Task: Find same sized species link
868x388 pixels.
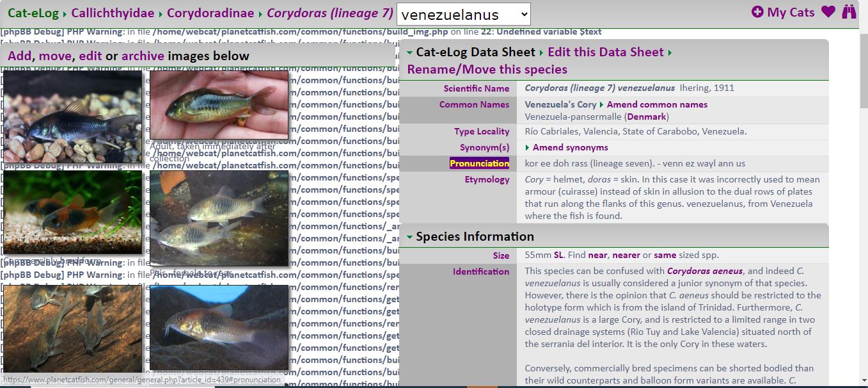Action: click(665, 255)
